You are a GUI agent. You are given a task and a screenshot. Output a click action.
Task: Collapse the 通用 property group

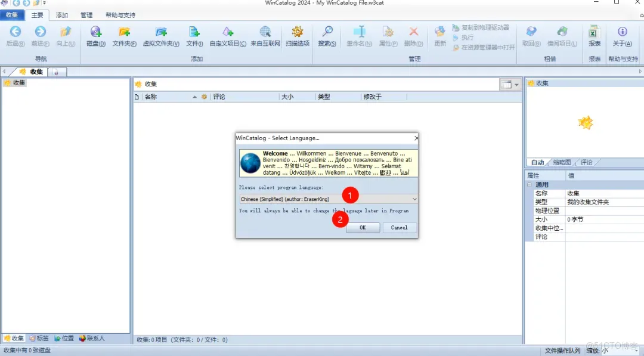tap(530, 185)
